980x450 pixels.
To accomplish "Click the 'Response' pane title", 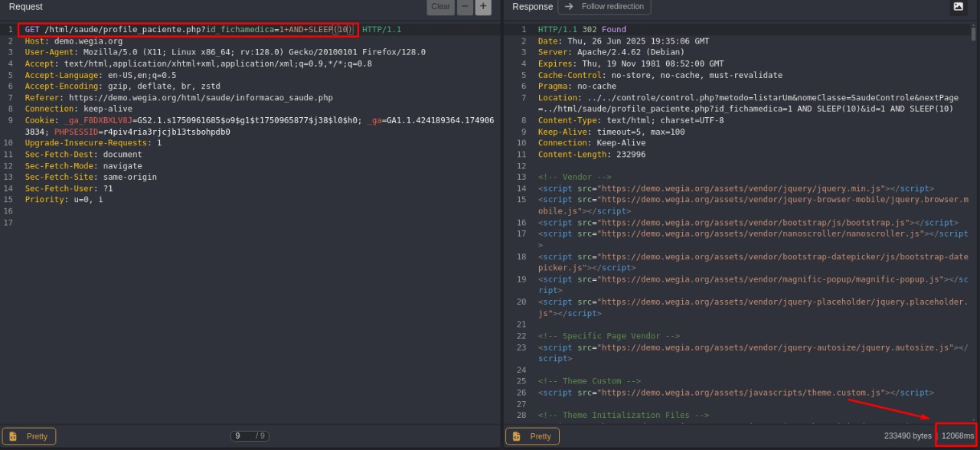I will click(x=532, y=6).
